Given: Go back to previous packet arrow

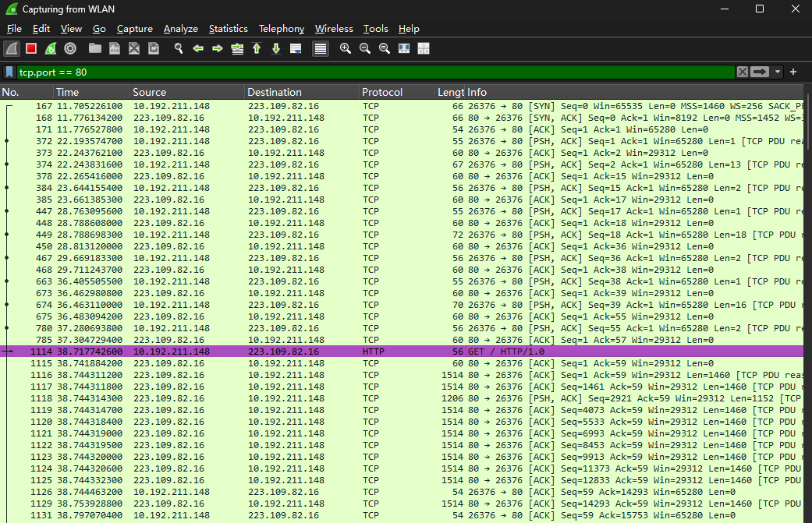Looking at the screenshot, I should click(x=198, y=48).
